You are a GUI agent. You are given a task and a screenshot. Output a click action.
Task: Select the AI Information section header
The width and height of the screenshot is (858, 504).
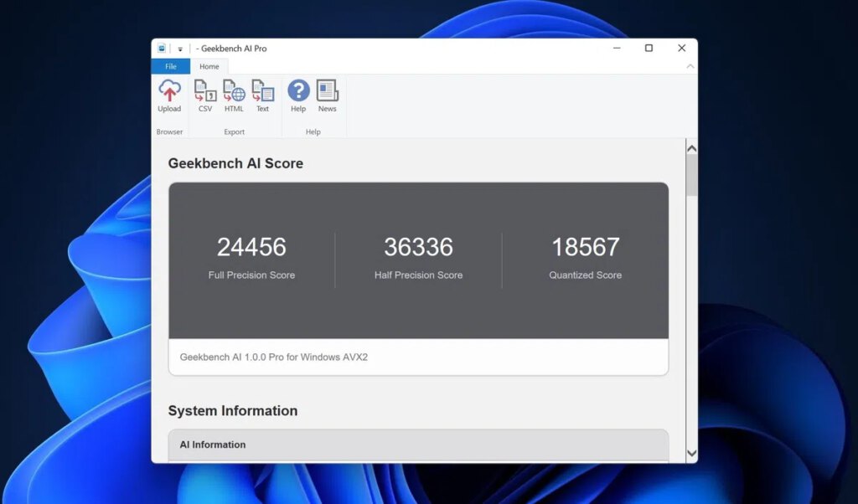coord(213,445)
